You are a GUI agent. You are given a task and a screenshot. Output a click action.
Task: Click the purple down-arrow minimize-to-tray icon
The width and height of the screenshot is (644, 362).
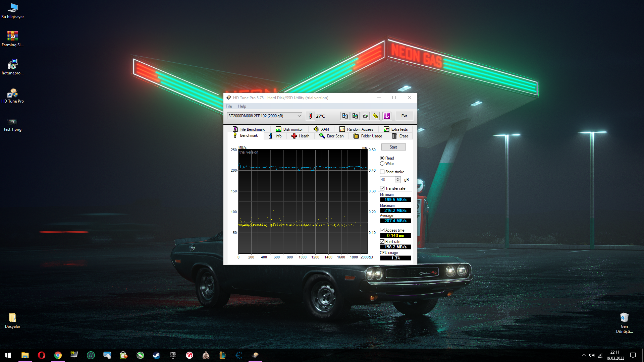(387, 116)
